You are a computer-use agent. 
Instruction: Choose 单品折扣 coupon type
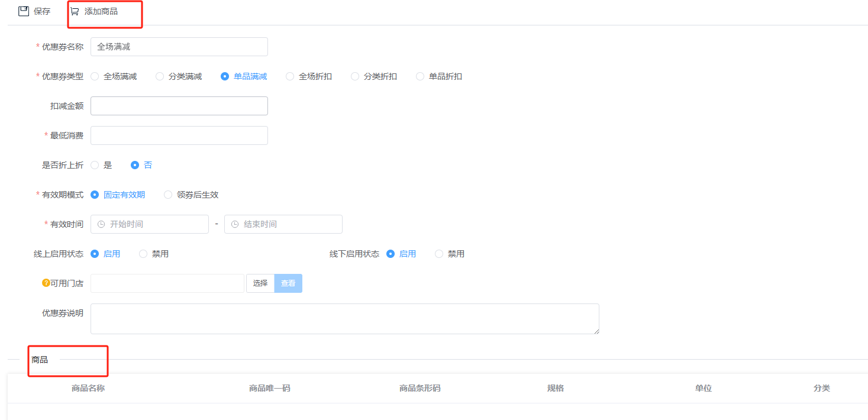click(420, 76)
